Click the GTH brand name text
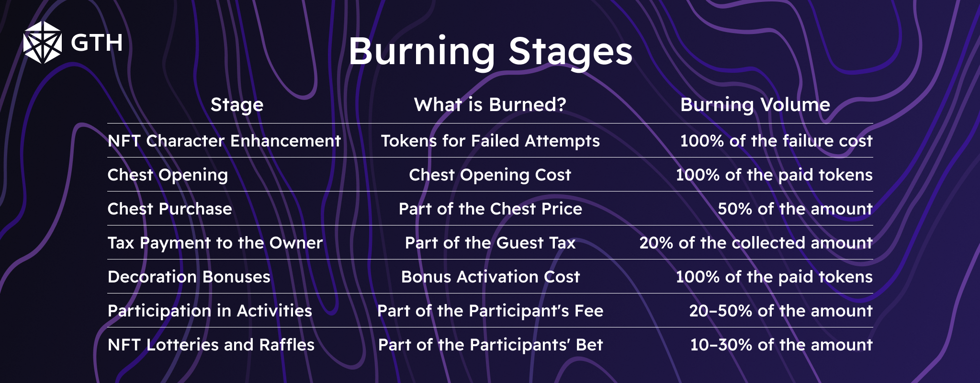This screenshot has width=980, height=383. [x=97, y=43]
